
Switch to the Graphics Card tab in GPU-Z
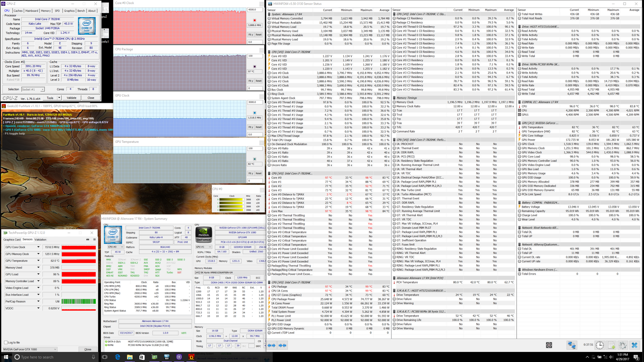click(x=12, y=240)
